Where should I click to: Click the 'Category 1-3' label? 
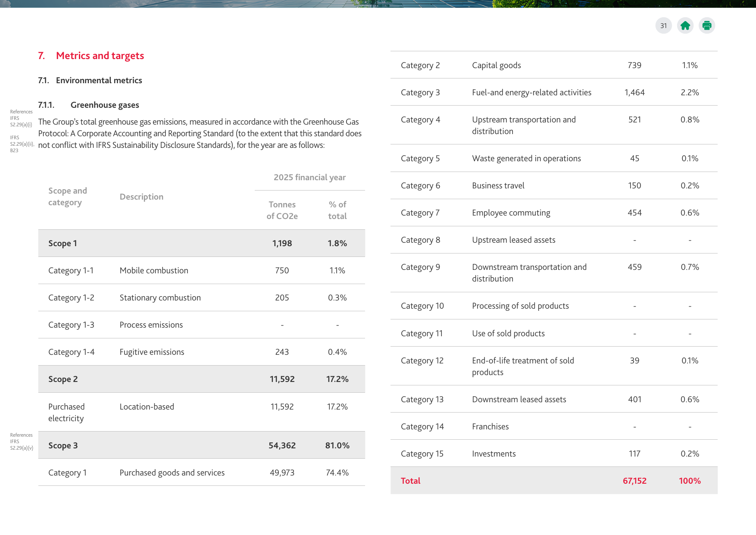tap(71, 325)
